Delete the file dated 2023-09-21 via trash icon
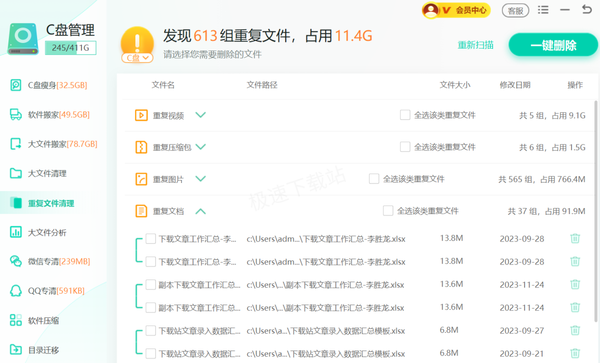The image size is (600, 363). 575,353
